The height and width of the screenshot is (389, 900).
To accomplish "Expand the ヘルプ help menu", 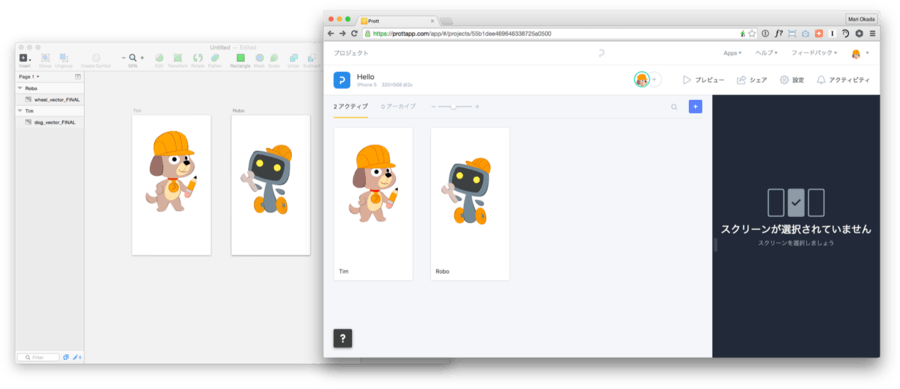I will (766, 53).
